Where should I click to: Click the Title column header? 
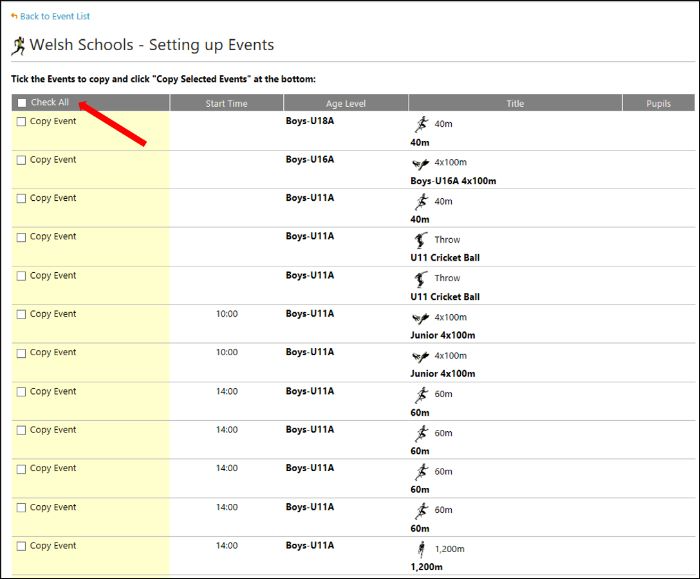click(515, 103)
